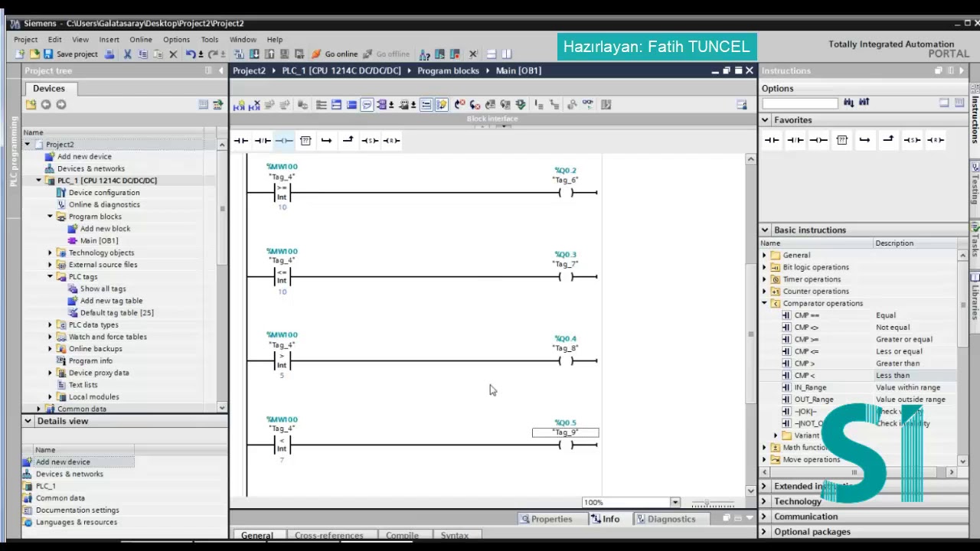Expand the Extended instructions section
The height and width of the screenshot is (551, 980).
click(x=764, y=487)
